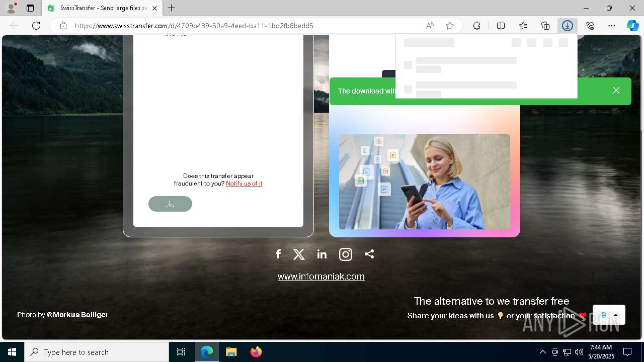Image resolution: width=644 pixels, height=362 pixels.
Task: Click the share icon
Action: (369, 254)
